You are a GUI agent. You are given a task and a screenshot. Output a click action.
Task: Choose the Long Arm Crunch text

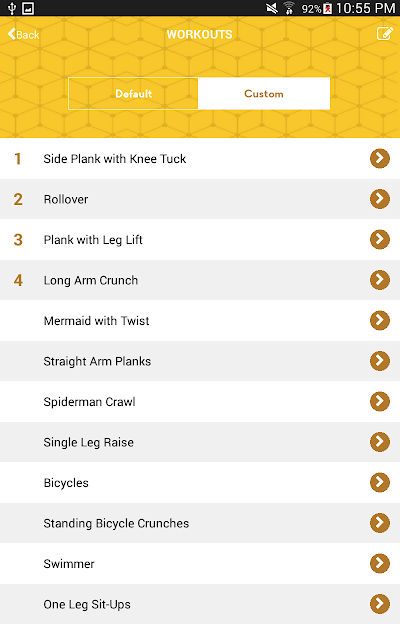(91, 280)
